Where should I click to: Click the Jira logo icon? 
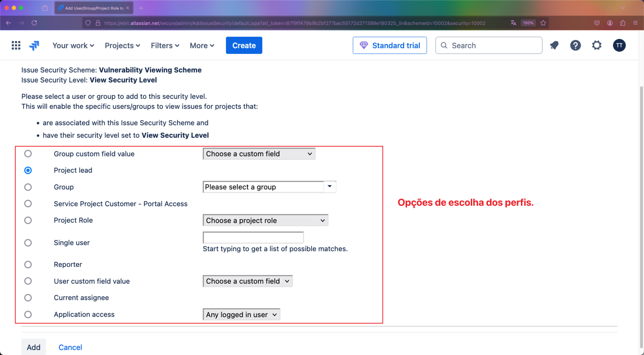point(34,45)
